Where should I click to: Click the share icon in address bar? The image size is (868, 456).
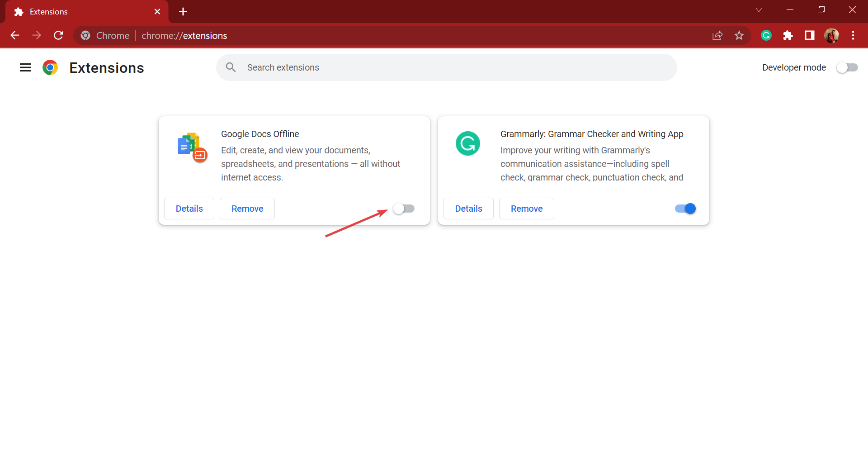[x=717, y=35]
